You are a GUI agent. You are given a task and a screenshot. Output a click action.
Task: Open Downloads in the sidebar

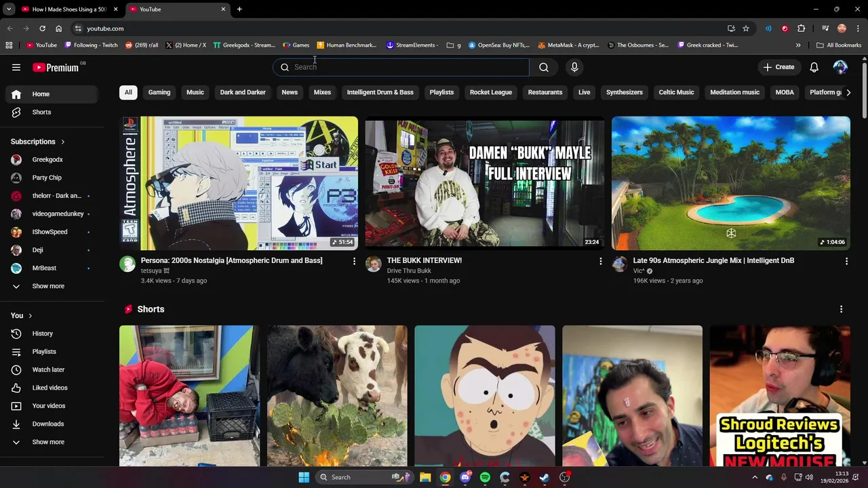click(53, 424)
